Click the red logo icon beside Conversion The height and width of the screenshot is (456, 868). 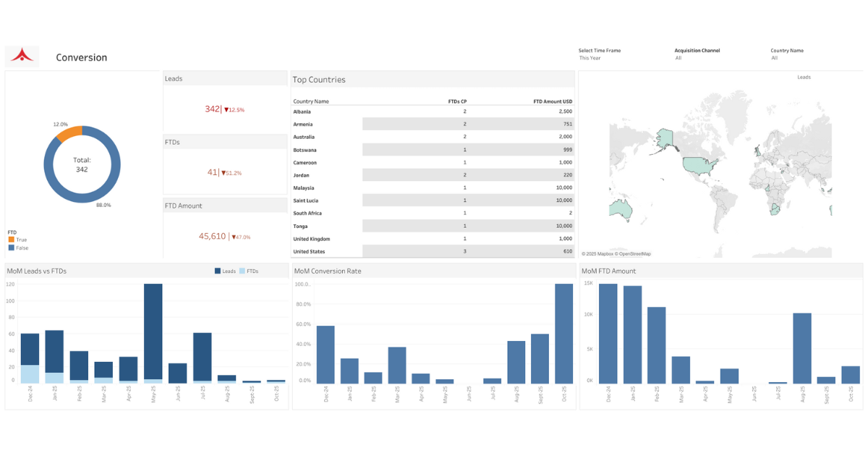point(22,55)
